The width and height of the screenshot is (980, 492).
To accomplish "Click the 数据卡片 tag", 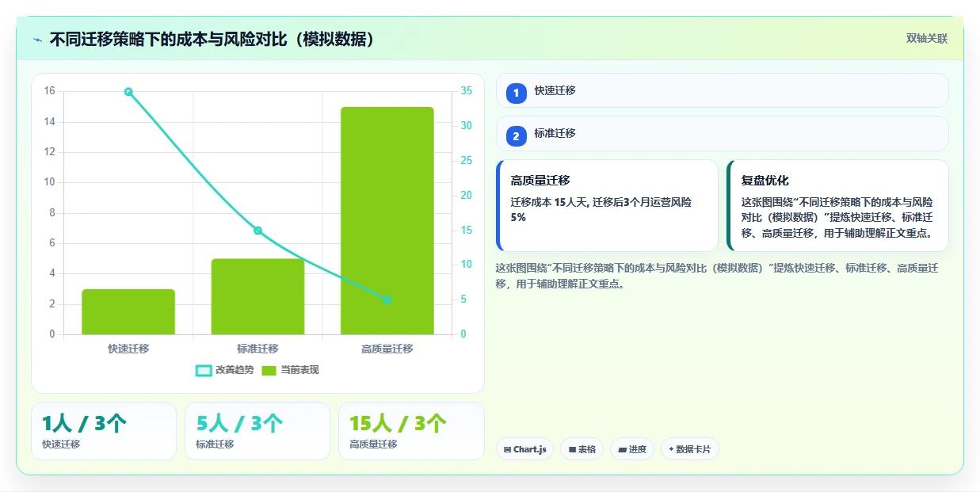I will click(689, 449).
